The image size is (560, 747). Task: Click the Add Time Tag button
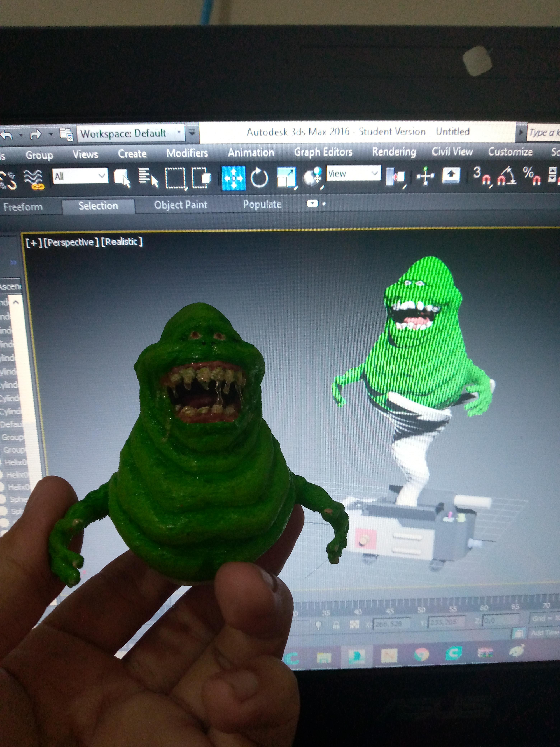tap(544, 632)
